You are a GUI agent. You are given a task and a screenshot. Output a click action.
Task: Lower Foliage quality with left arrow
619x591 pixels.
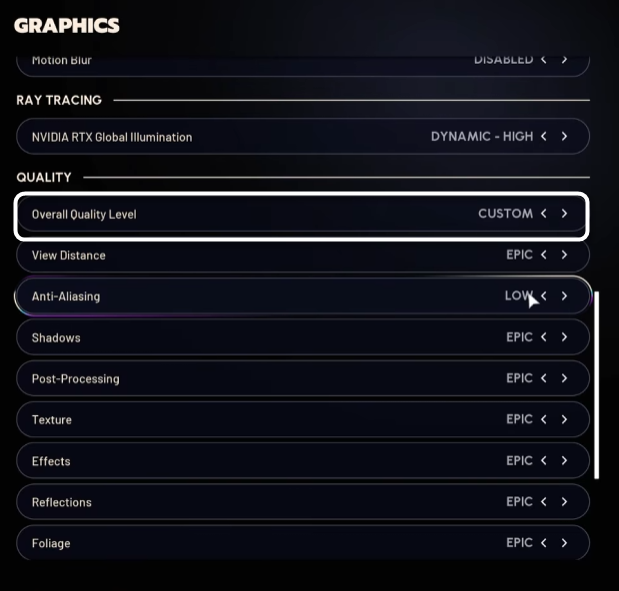click(544, 543)
